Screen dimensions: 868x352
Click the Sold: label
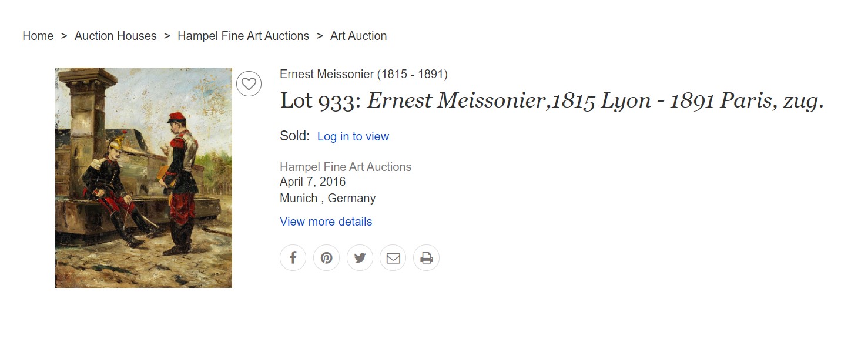click(x=294, y=136)
